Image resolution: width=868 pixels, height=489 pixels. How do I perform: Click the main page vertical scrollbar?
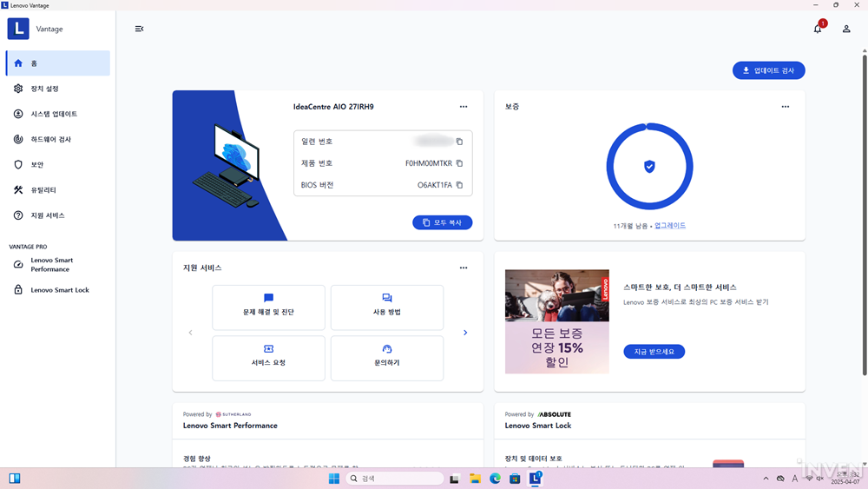[865, 215]
